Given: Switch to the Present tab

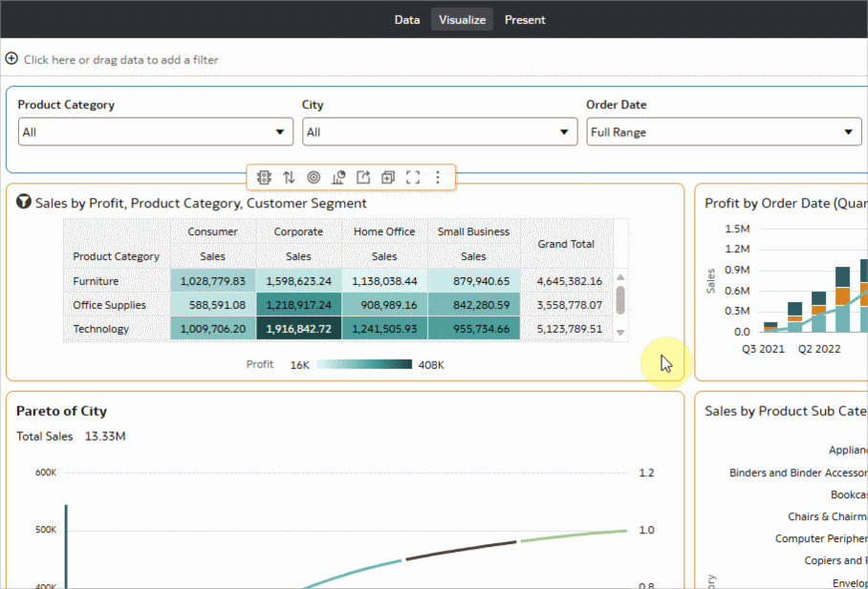Looking at the screenshot, I should click(x=525, y=19).
